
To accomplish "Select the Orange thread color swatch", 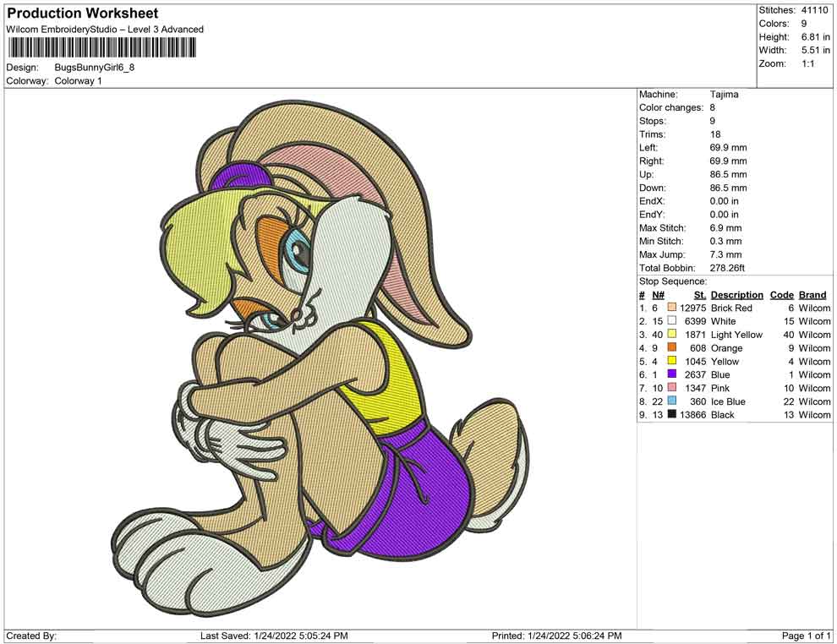I will 672,347.
